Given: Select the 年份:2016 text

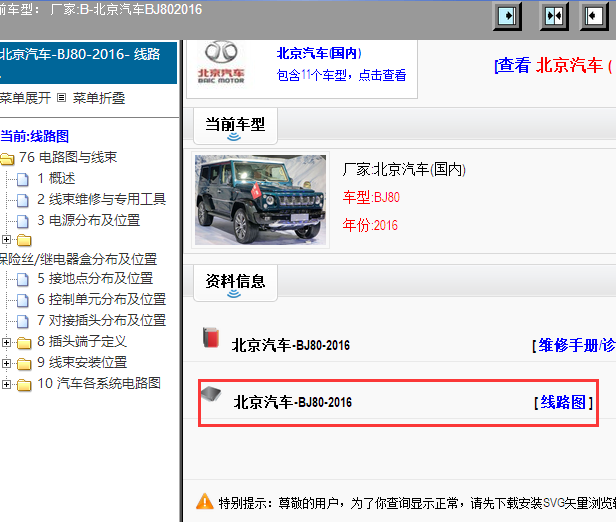Looking at the screenshot, I should pos(370,225).
